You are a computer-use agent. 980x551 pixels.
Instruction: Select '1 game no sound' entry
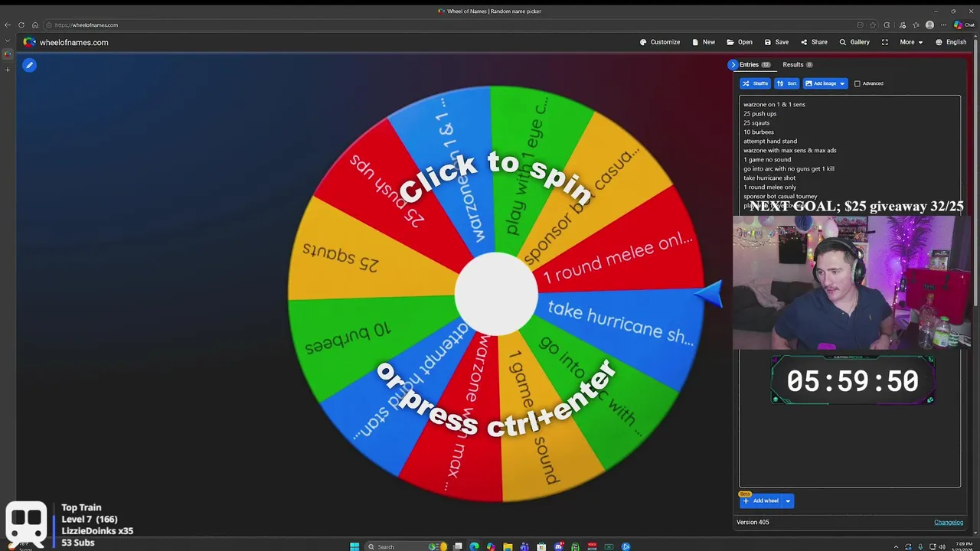[x=767, y=159]
